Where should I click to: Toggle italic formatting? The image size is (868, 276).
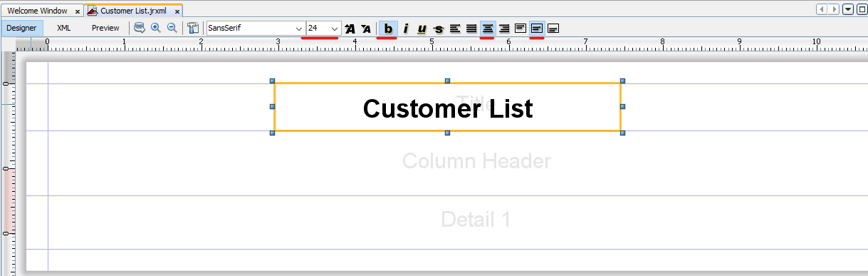pyautogui.click(x=406, y=29)
